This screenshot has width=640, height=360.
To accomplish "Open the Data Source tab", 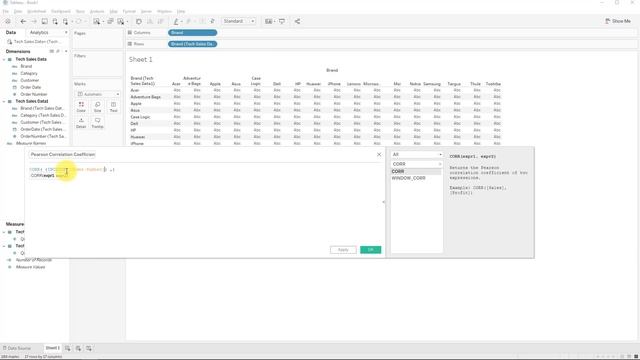I will click(17, 348).
